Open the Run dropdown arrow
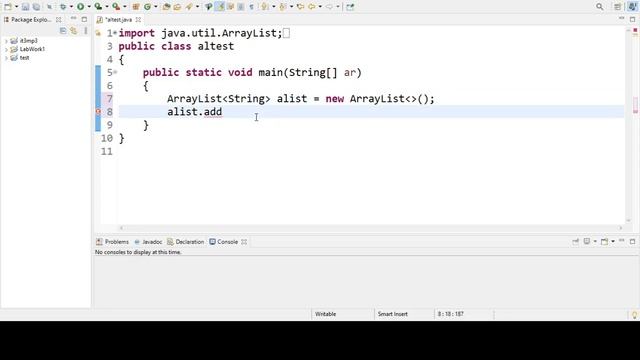Image resolution: width=640 pixels, height=360 pixels. coord(89,7)
